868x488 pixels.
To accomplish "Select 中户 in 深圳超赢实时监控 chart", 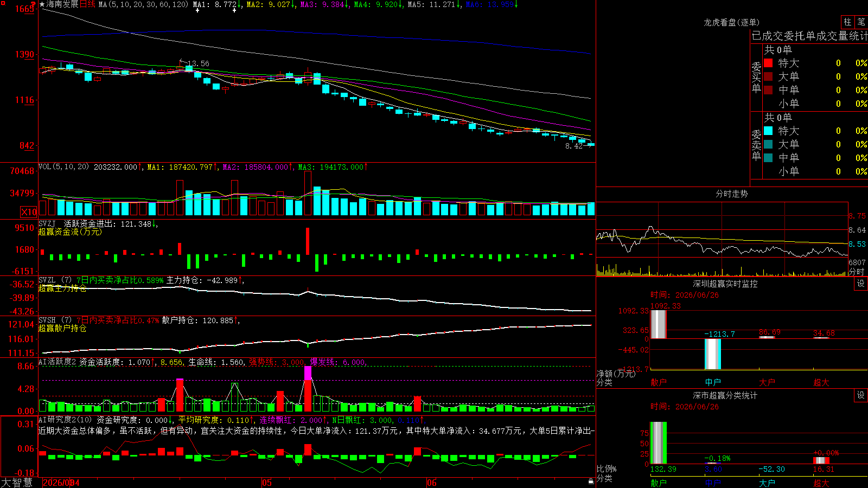I will click(712, 382).
